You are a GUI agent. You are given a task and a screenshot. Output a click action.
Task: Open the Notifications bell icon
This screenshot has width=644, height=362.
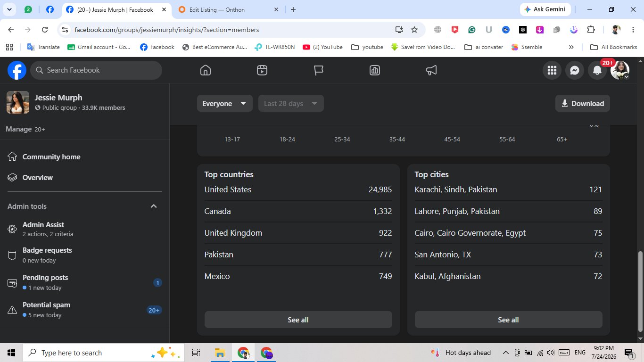point(597,70)
